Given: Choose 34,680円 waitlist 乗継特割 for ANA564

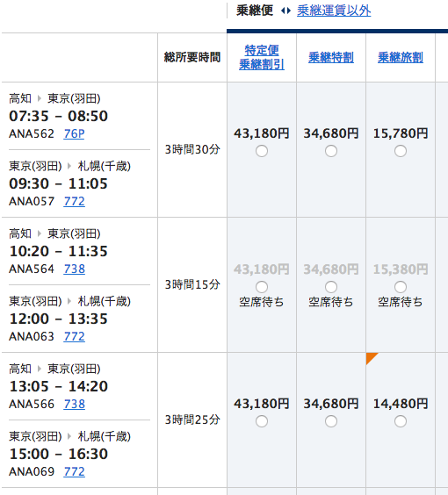Looking at the screenshot, I should [x=331, y=287].
